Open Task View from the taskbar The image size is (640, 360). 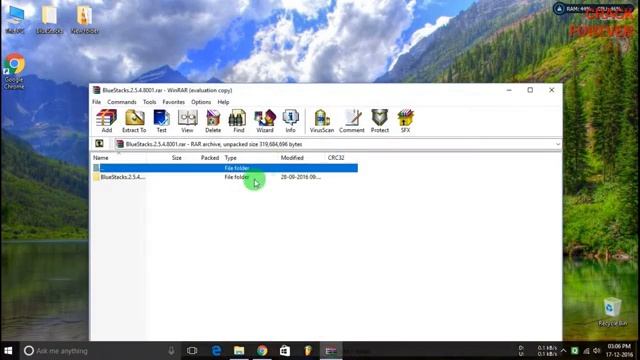(x=192, y=351)
